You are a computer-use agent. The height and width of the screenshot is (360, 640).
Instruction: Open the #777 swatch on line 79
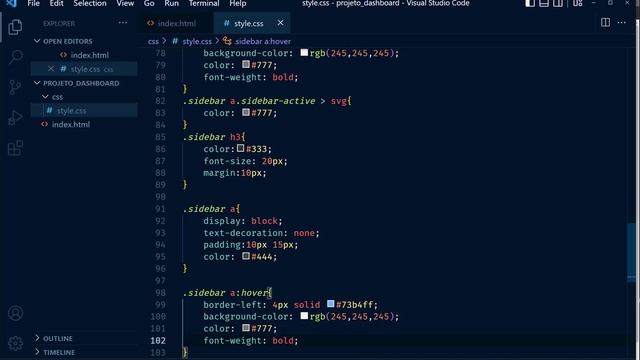pos(246,64)
